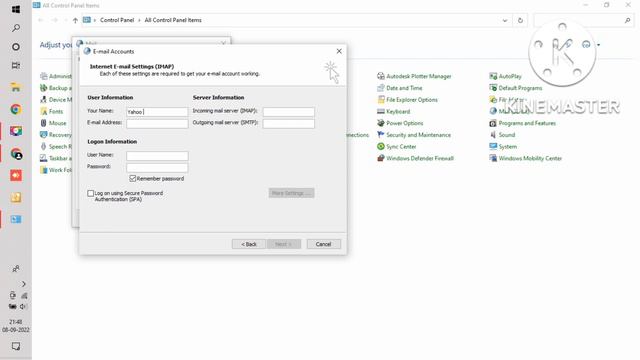Open Date and Time icon
The width and height of the screenshot is (640, 360).
pos(380,88)
